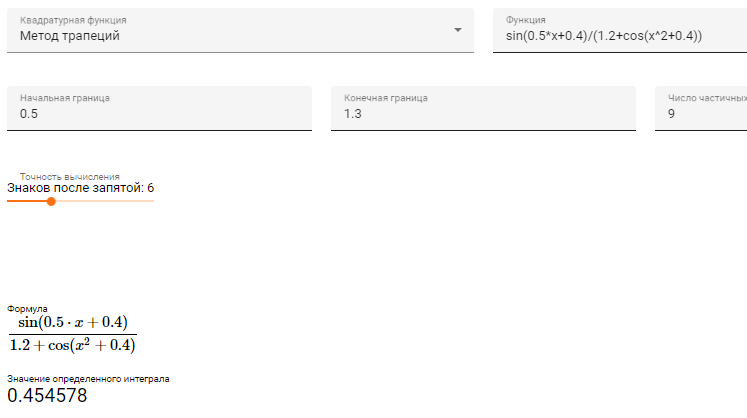Image resolution: width=747 pixels, height=418 pixels.
Task: Click the 'Формула' caption
Action: 27,309
